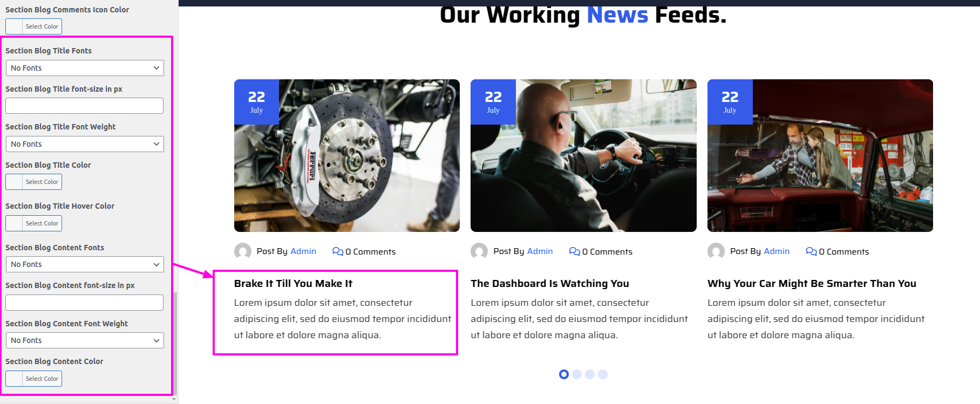Click the comments icon under the smarter car post
Image resolution: width=980 pixels, height=404 pixels.
coord(811,251)
